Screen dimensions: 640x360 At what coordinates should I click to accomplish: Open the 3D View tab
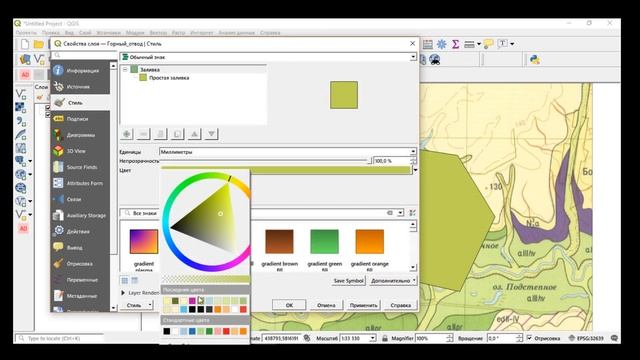point(80,151)
